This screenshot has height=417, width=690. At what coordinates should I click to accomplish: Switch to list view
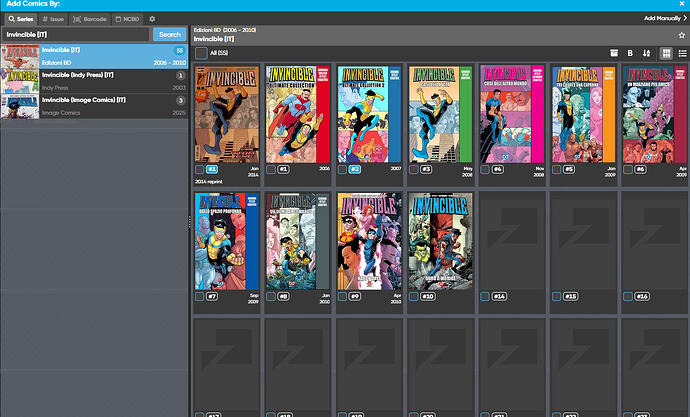(683, 53)
